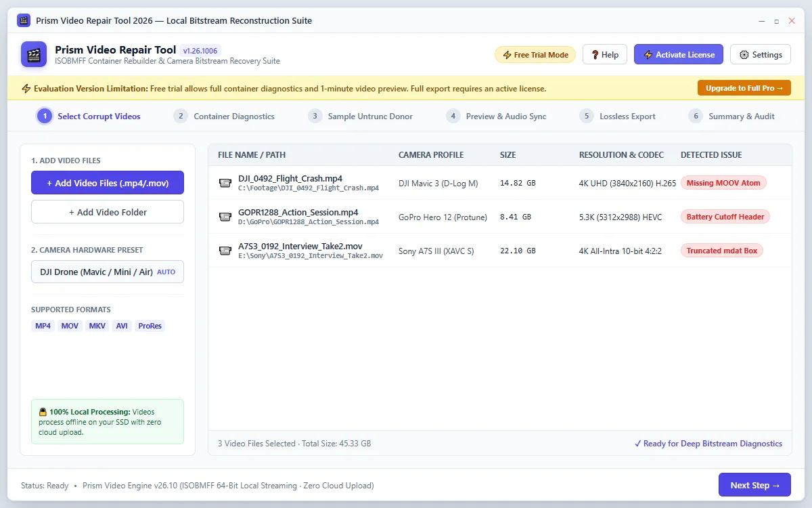Click the Prism Video Engine v26.10 footer text

(228, 486)
